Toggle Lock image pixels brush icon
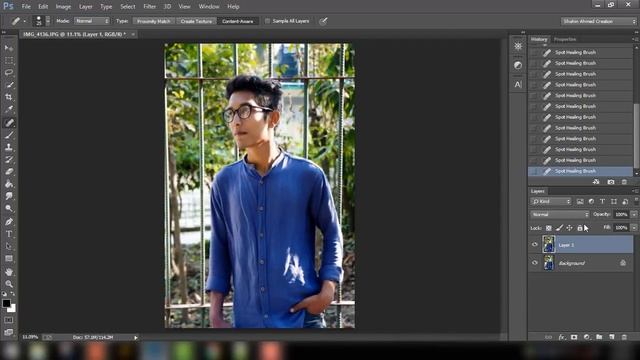 [x=559, y=228]
